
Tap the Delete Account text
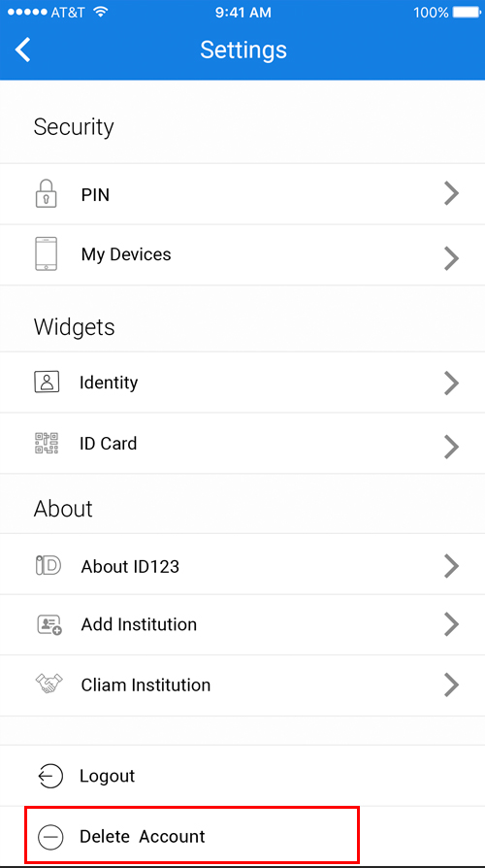[143, 836]
